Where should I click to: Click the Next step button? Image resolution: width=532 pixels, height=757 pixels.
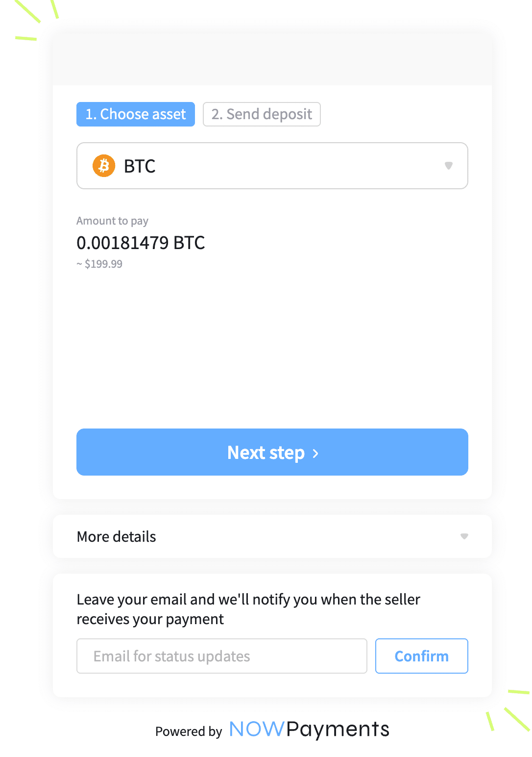[x=272, y=452]
